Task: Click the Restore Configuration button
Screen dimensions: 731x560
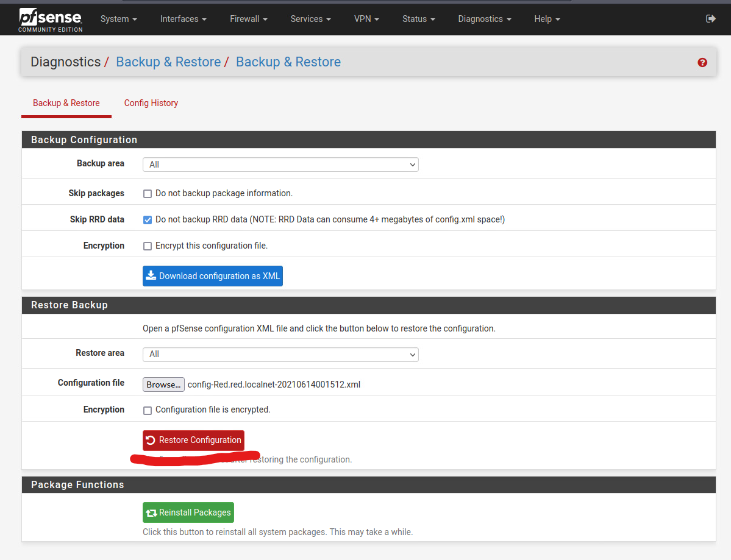Action: pos(193,441)
